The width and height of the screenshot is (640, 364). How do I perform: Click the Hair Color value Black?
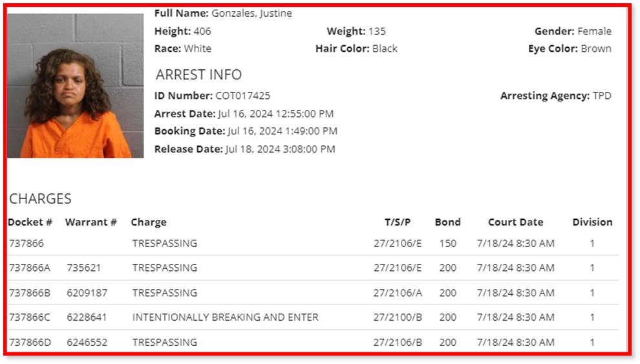point(385,48)
